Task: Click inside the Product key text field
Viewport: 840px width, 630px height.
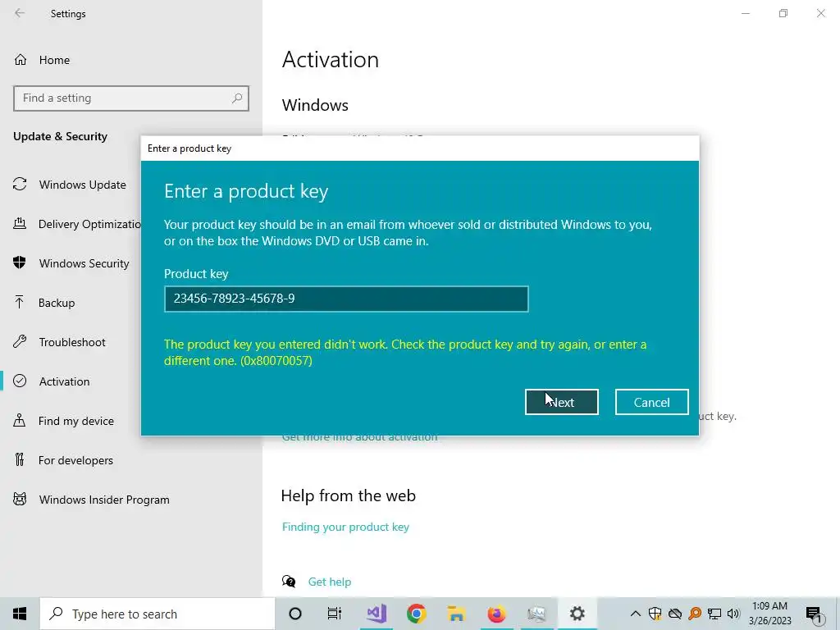Action: click(x=346, y=299)
